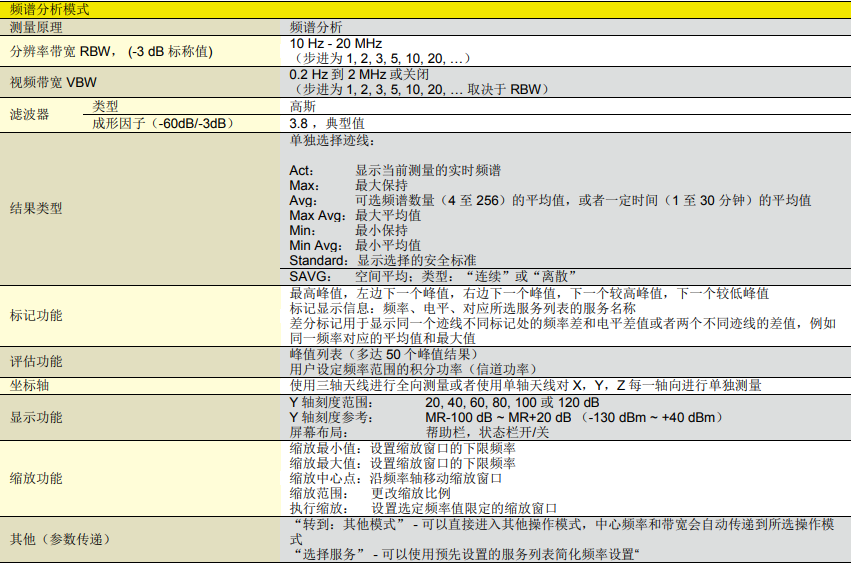Screen dimensions: 852x564
Task: Click the 标记功能 row label
Action: pos(36,315)
